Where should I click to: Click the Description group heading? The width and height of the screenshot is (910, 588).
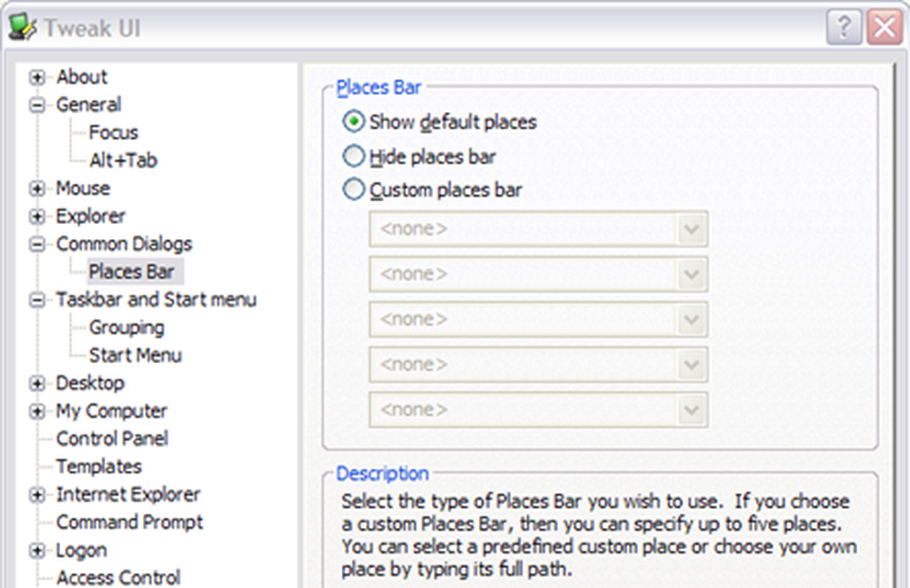tap(382, 473)
